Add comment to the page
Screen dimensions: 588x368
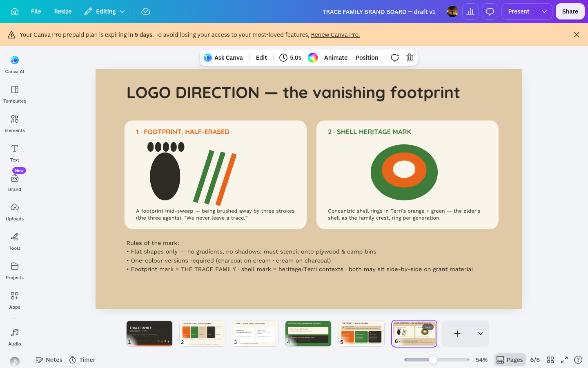pyautogui.click(x=394, y=58)
